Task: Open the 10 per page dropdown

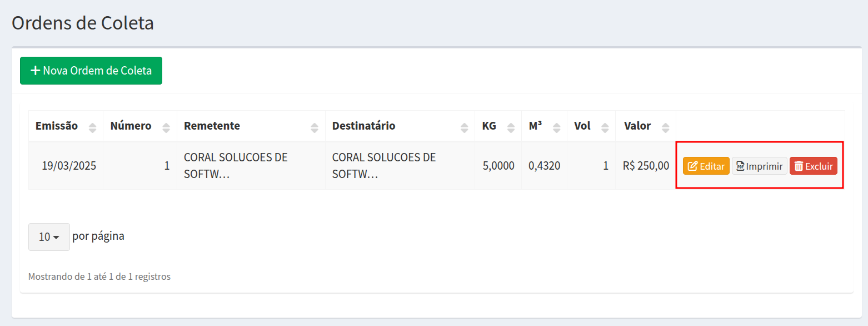Action: pos(49,237)
